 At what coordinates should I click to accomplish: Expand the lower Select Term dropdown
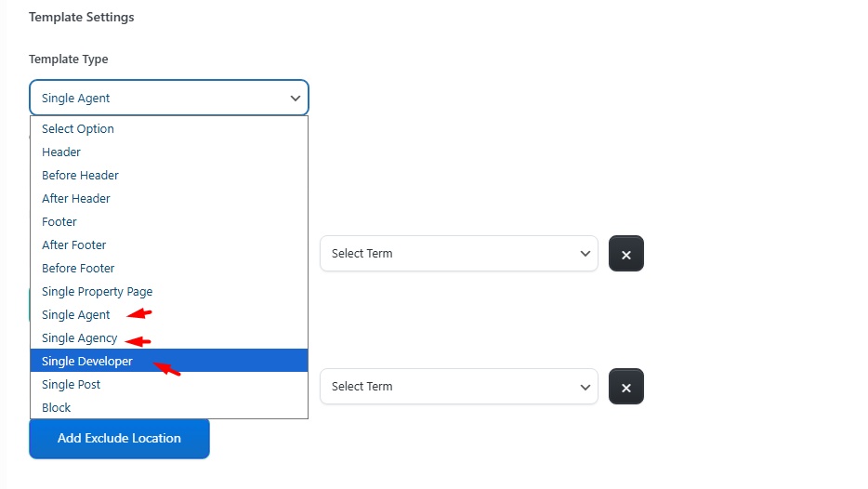[459, 387]
